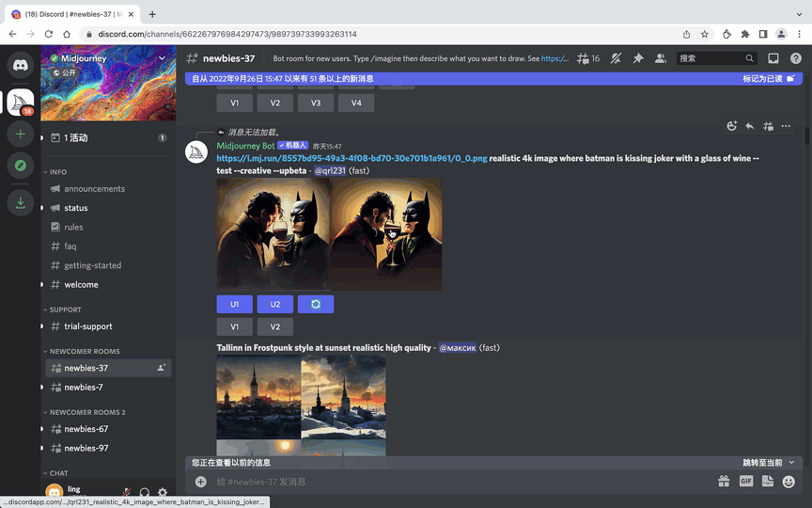812x508 pixels.
Task: Open the 1 活动 events item
Action: pos(108,138)
